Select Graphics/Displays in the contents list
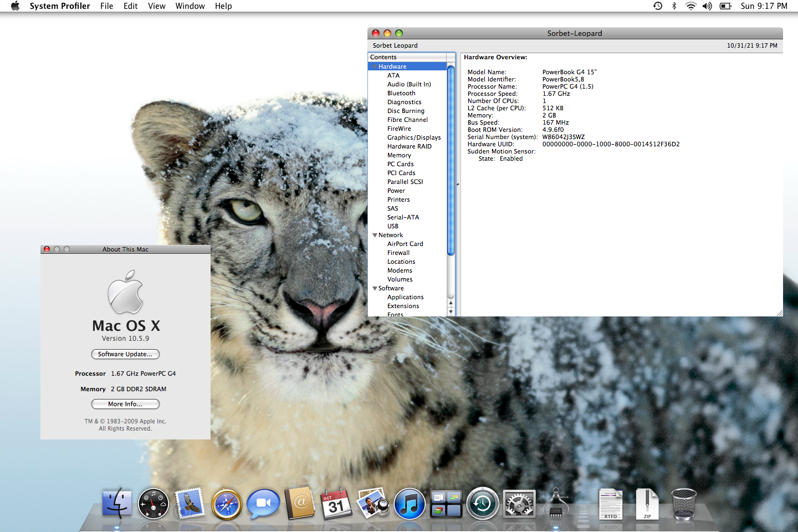Image resolution: width=798 pixels, height=532 pixels. [414, 137]
